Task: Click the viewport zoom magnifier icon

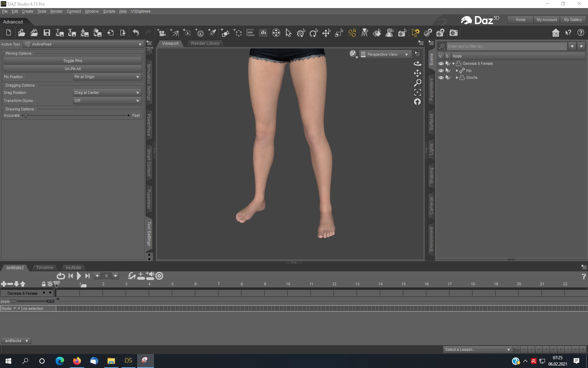Action: pos(418,83)
